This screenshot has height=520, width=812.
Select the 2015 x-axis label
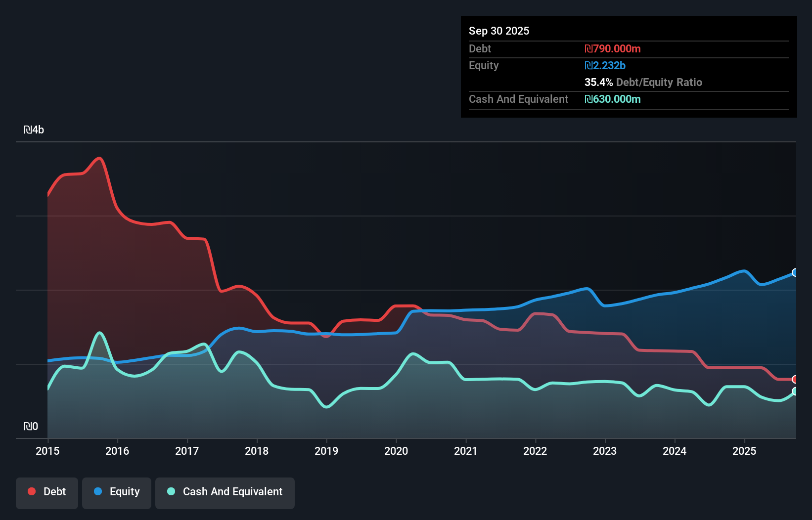[47, 451]
